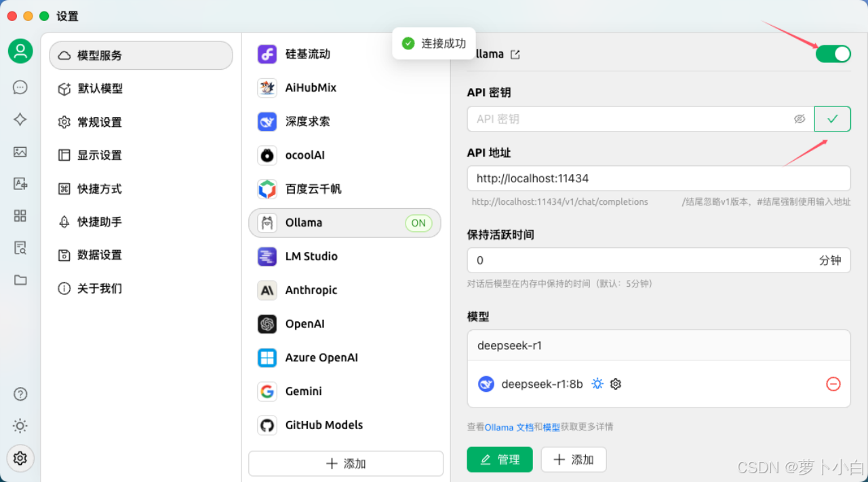Click 添加 button below provider list

tap(346, 464)
